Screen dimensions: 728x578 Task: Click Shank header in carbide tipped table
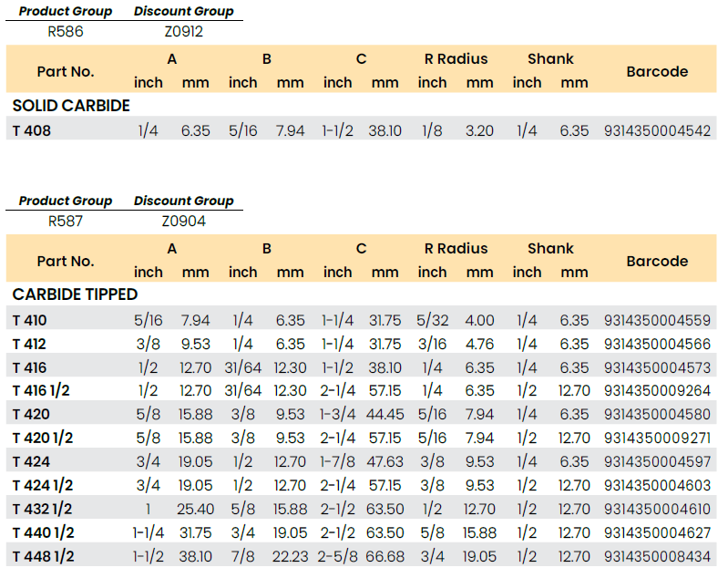(x=550, y=248)
